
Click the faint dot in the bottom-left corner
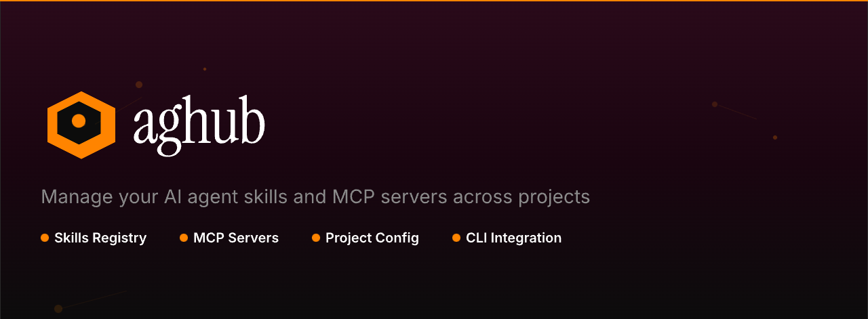coord(58,309)
